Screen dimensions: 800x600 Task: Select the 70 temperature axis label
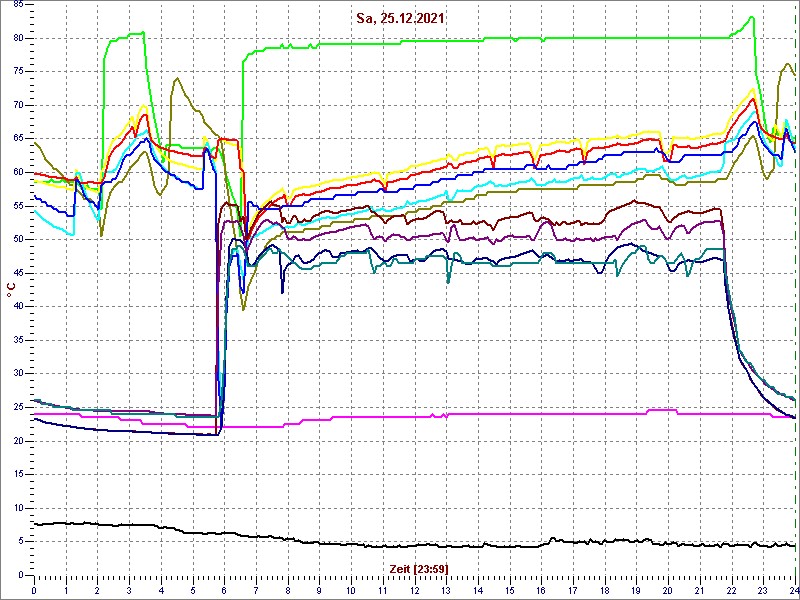click(x=17, y=105)
